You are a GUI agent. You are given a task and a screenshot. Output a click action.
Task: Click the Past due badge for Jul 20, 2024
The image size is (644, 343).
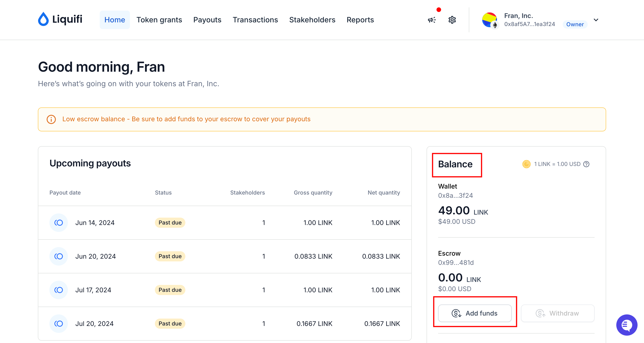point(170,324)
